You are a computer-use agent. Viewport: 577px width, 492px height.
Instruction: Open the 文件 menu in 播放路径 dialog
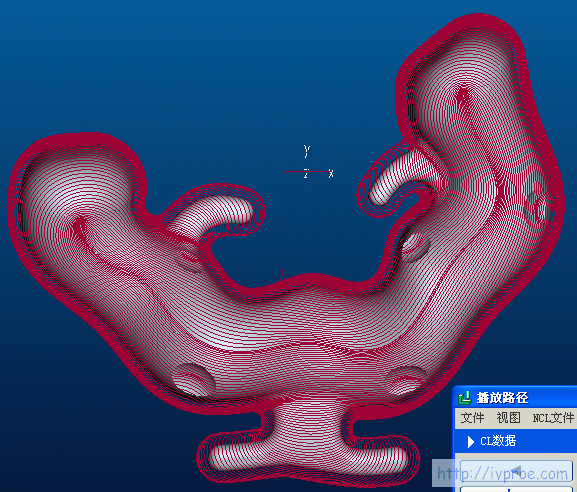point(472,418)
